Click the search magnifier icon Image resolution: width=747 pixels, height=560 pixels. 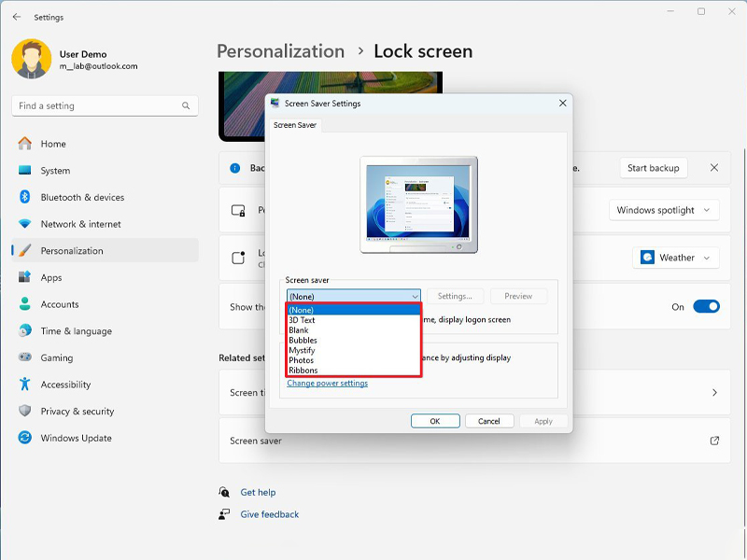pyautogui.click(x=186, y=105)
